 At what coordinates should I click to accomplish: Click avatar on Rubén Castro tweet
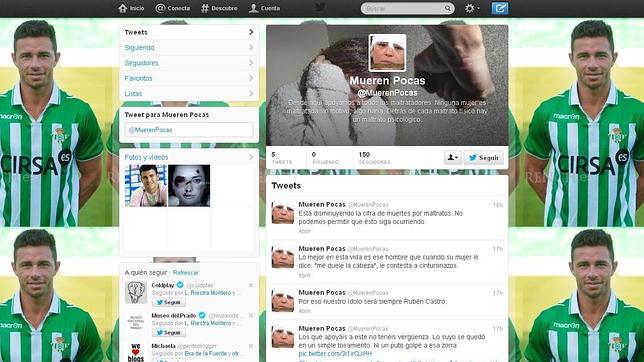(283, 301)
